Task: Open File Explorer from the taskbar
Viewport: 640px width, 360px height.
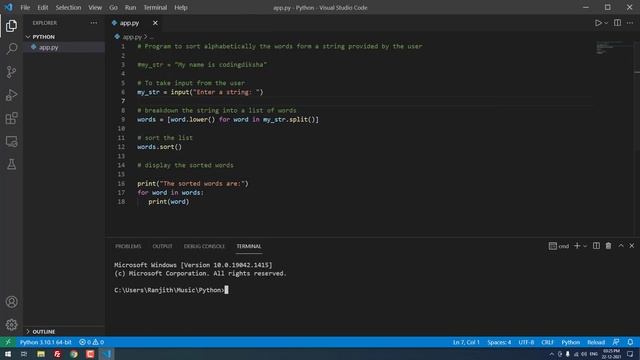Action: coord(41,354)
